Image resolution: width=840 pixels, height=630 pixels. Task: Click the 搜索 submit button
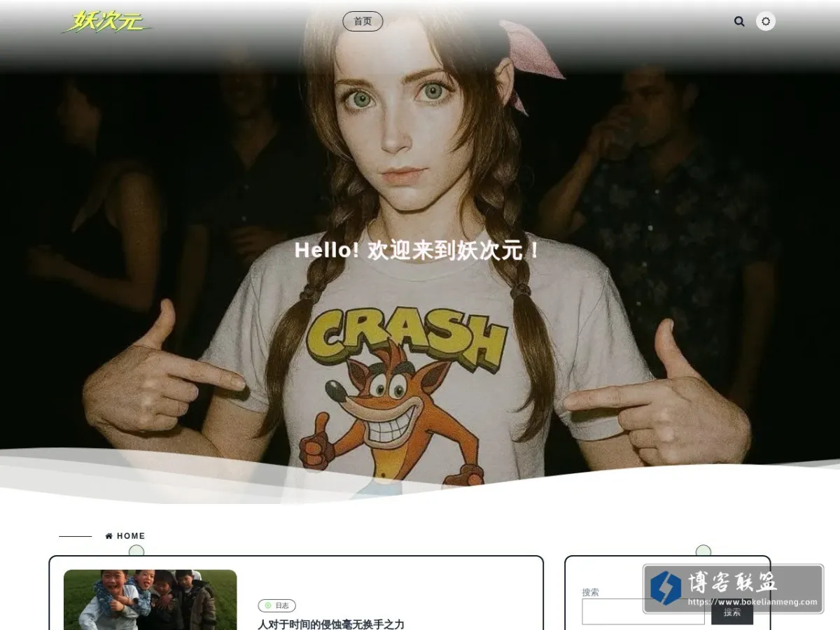(x=732, y=612)
